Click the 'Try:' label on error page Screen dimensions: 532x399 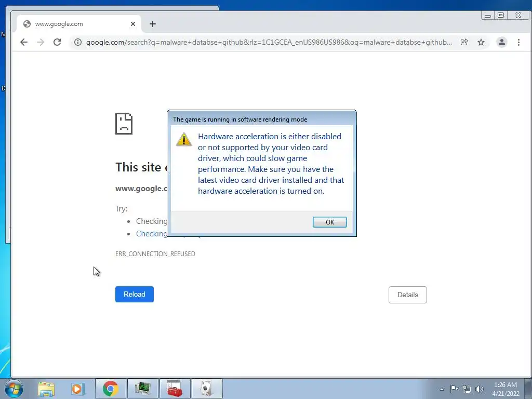122,209
